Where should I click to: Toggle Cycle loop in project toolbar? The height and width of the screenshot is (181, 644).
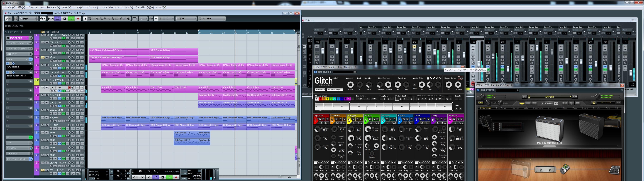point(58,18)
